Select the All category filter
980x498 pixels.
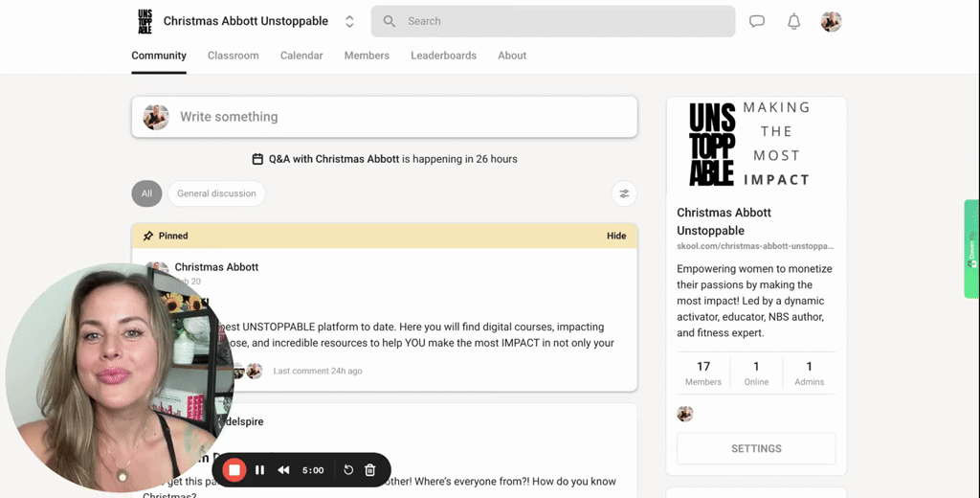(x=146, y=193)
